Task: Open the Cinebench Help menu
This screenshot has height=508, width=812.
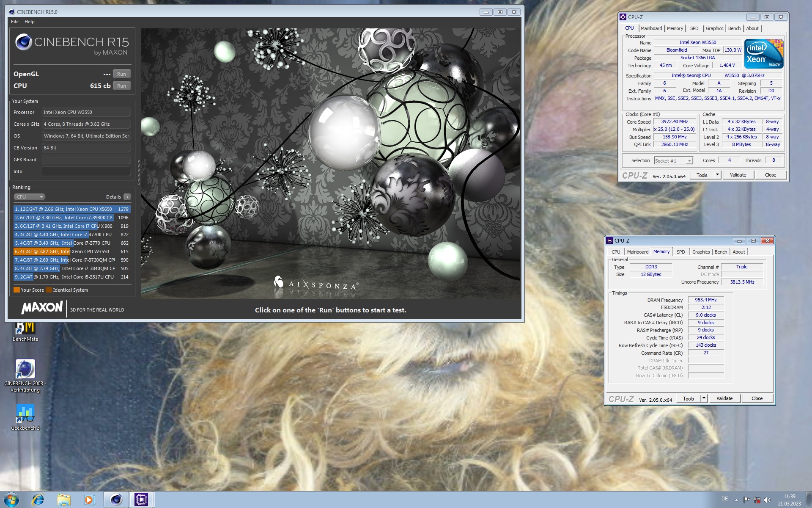Action: [x=30, y=22]
